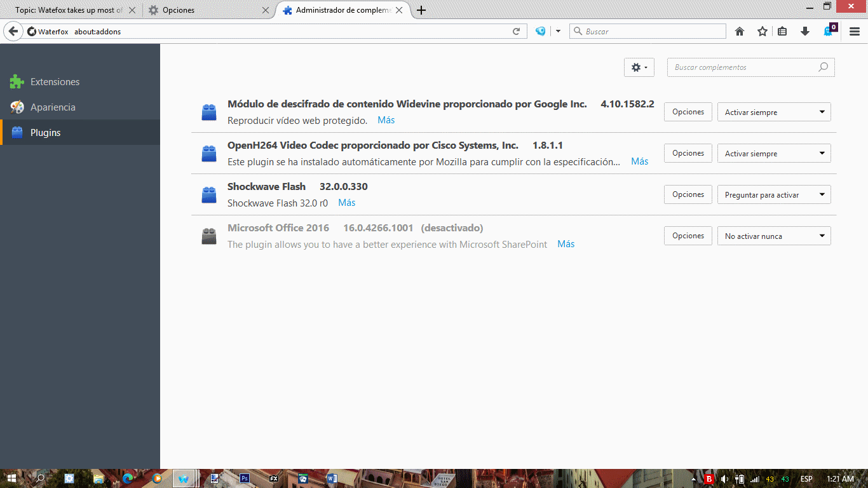Select the Shockwave Flash plugin title

pos(266,187)
